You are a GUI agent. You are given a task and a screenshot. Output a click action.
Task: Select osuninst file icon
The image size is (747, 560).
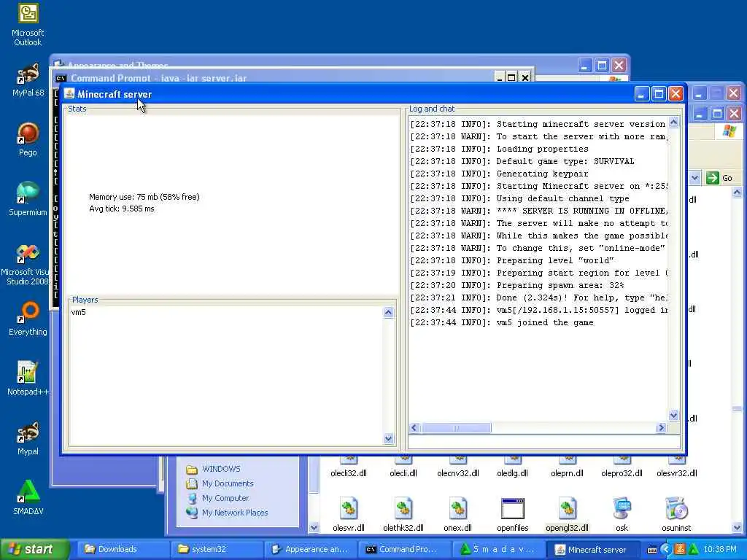click(x=676, y=508)
